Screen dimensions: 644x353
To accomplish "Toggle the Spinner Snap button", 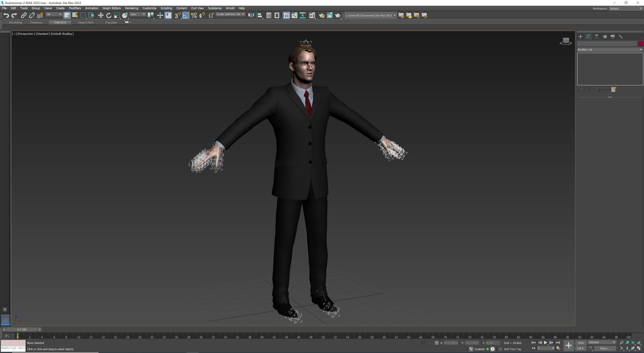I will coord(202,15).
